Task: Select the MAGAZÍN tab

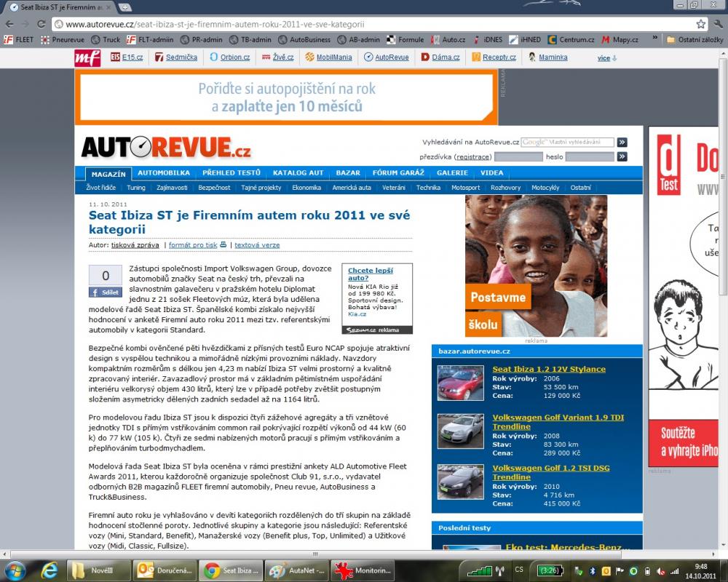Action: 108,174
